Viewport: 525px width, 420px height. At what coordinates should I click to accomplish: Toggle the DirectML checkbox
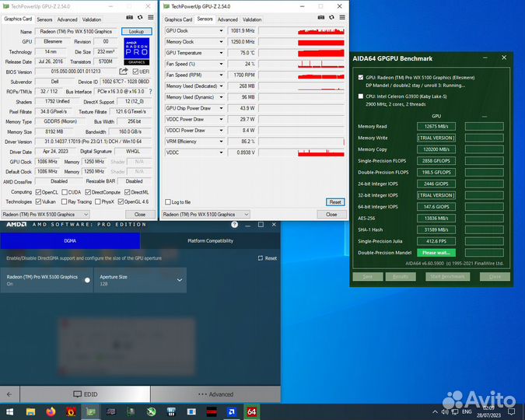click(128, 192)
